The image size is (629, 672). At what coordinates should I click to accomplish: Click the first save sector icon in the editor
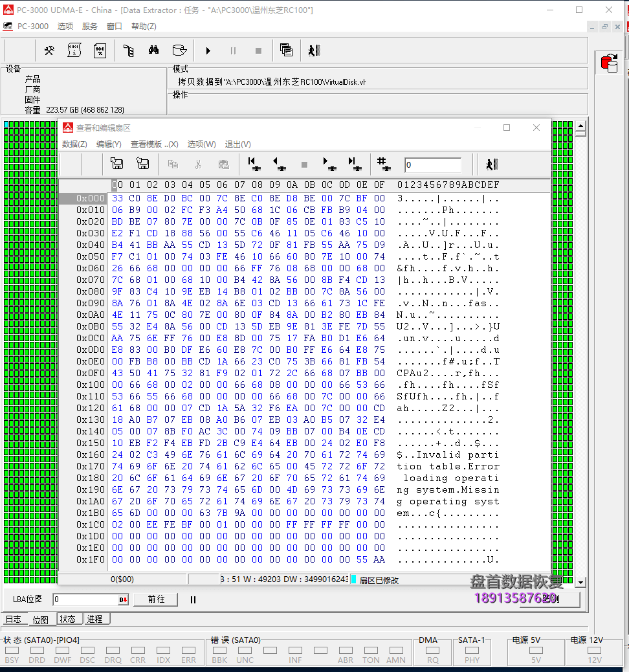116,164
